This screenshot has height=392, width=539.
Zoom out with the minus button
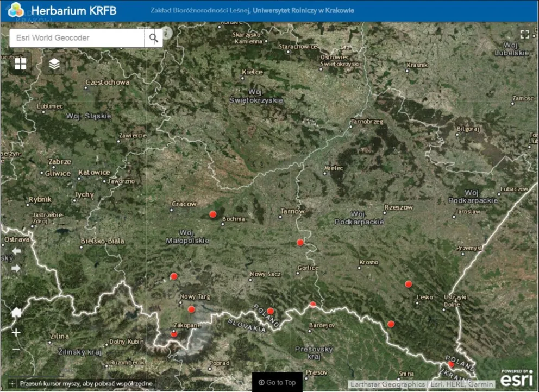16,350
